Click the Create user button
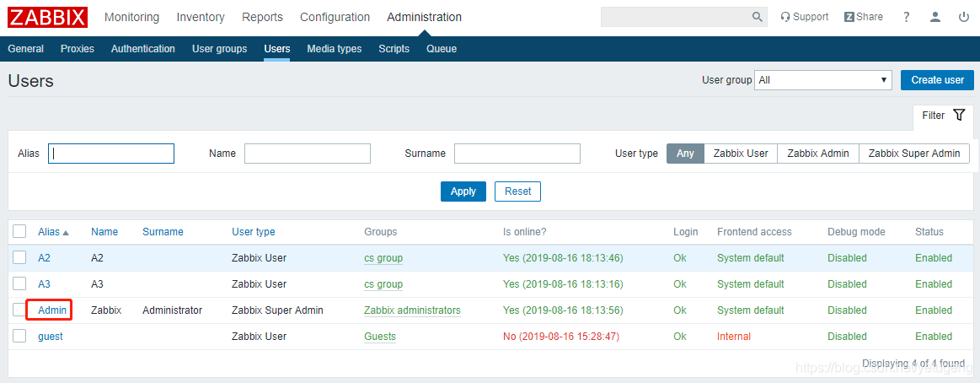This screenshot has width=980, height=383. coord(938,80)
